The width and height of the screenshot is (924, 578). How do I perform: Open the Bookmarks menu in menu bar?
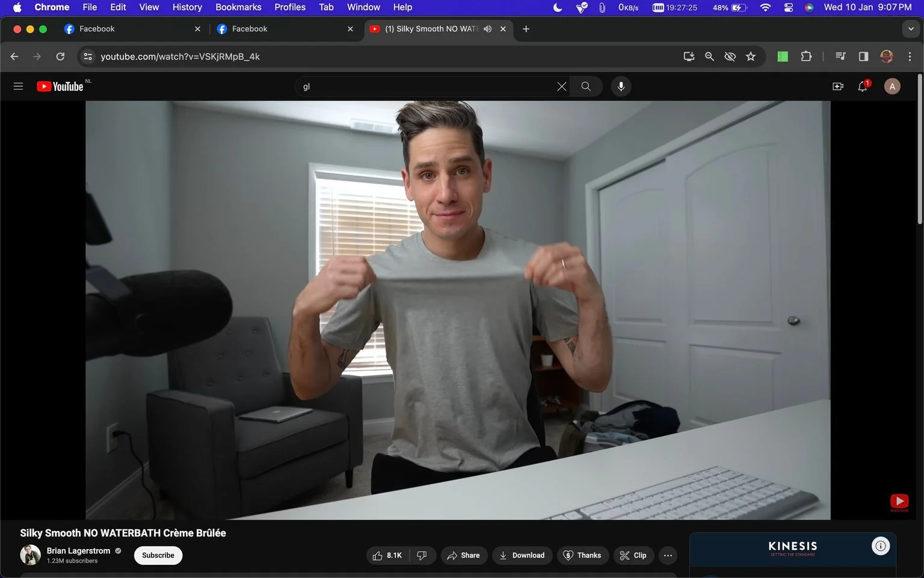click(x=238, y=7)
